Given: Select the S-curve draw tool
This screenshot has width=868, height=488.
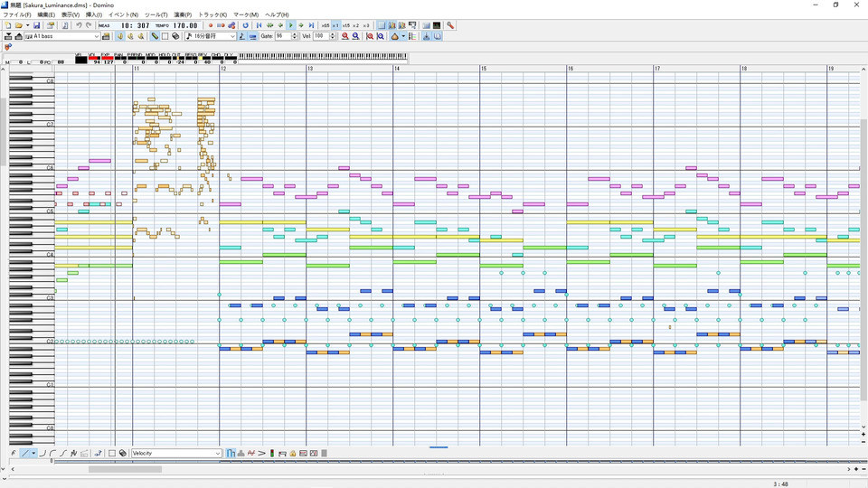Looking at the screenshot, I should coord(63,453).
